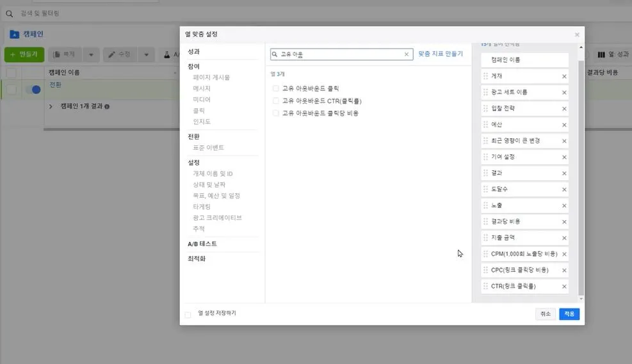Expand the 캠페인 1개 결과 row
Screen dimensions: 632x364
(51, 107)
